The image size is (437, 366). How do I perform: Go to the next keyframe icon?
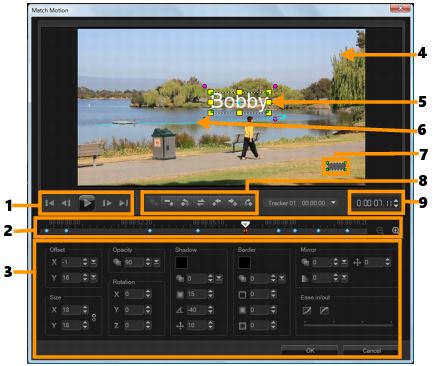tap(248, 202)
